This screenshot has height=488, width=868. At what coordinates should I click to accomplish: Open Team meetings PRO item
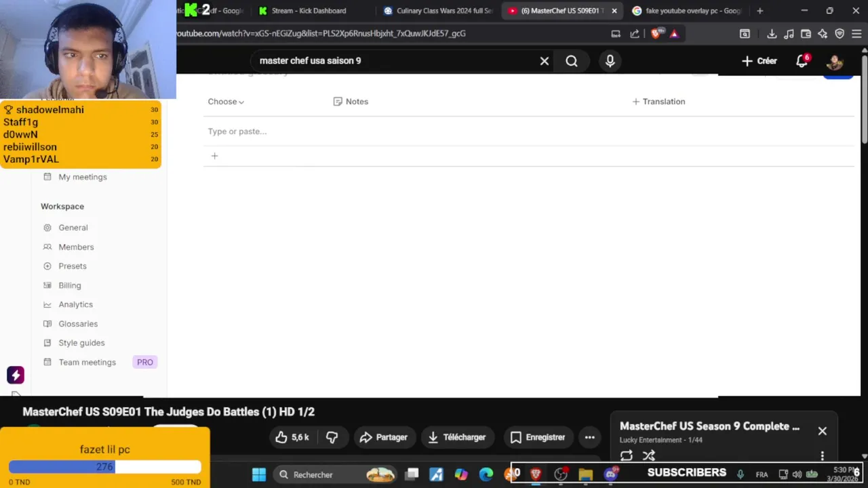(x=100, y=362)
